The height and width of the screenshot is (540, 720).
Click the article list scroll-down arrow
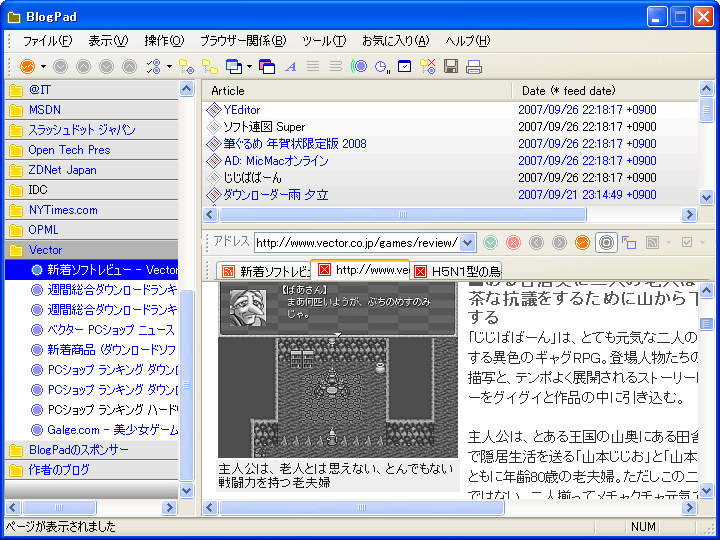pos(706,197)
